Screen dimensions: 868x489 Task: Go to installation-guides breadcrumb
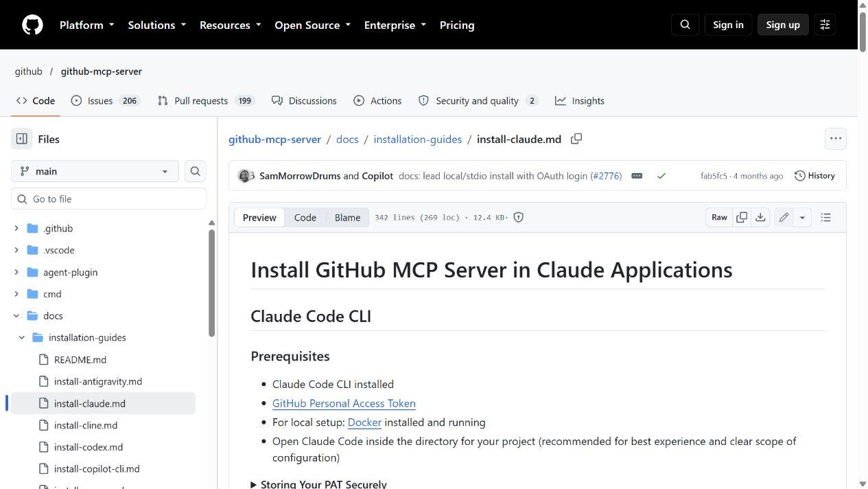417,139
